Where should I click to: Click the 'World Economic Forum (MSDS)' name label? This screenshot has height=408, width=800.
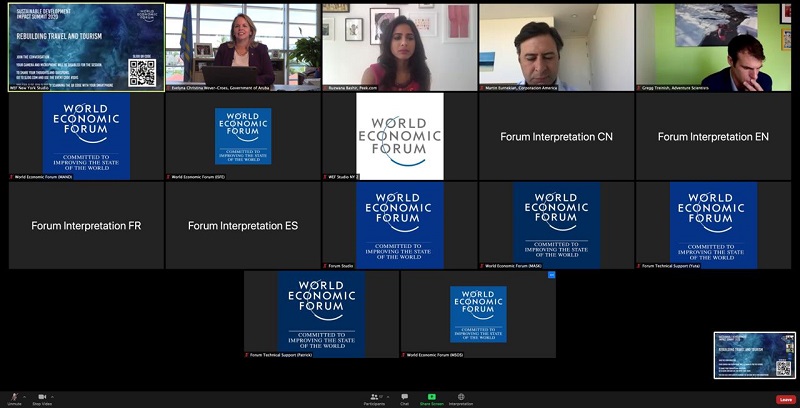(435, 354)
